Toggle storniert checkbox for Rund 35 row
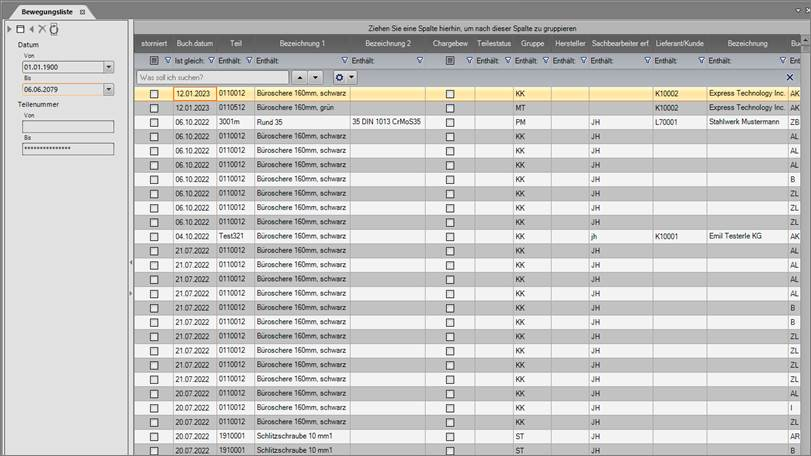Screen dimensions: 811x456 click(x=154, y=122)
